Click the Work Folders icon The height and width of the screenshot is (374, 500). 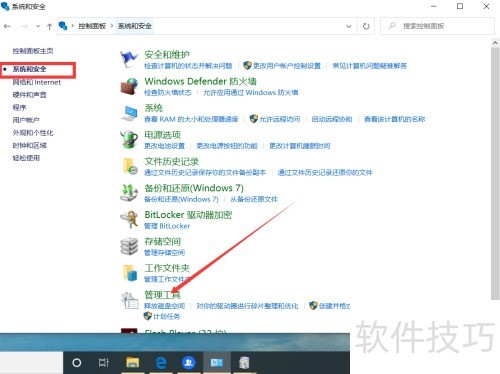tap(130, 273)
